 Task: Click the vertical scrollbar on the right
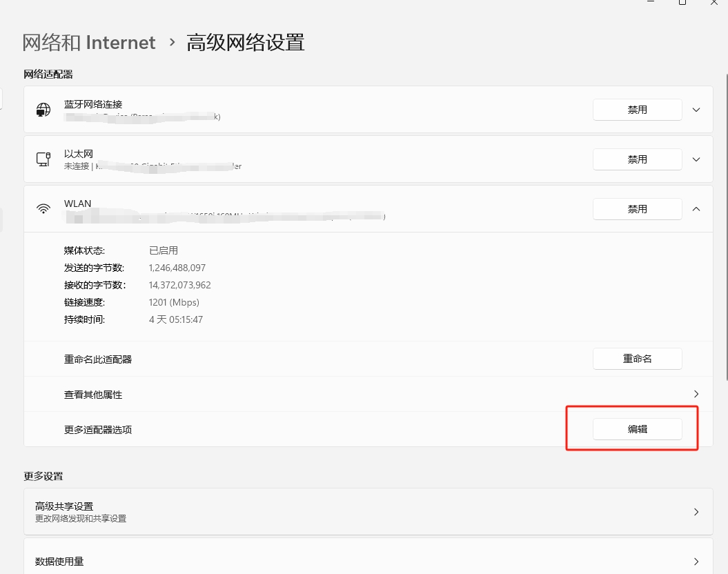click(x=726, y=228)
